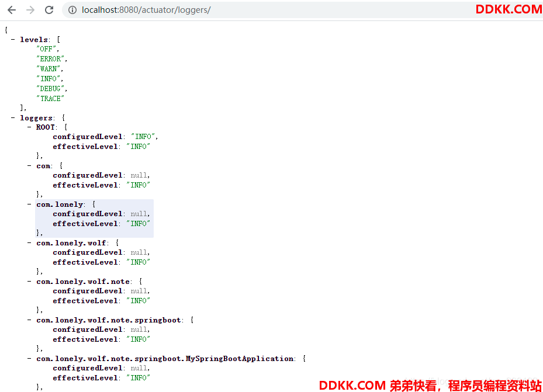Click the ROOT key label

(46, 127)
